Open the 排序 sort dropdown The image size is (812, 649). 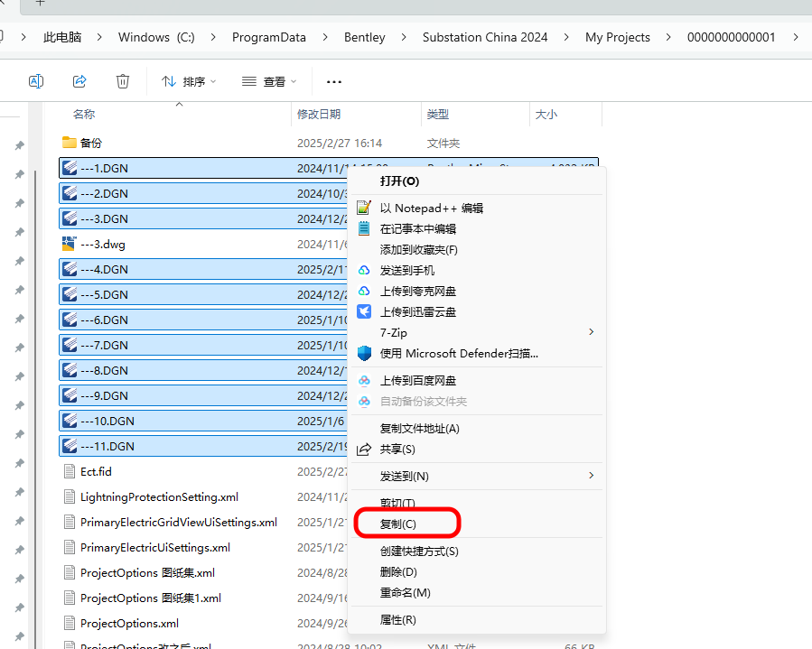[189, 82]
